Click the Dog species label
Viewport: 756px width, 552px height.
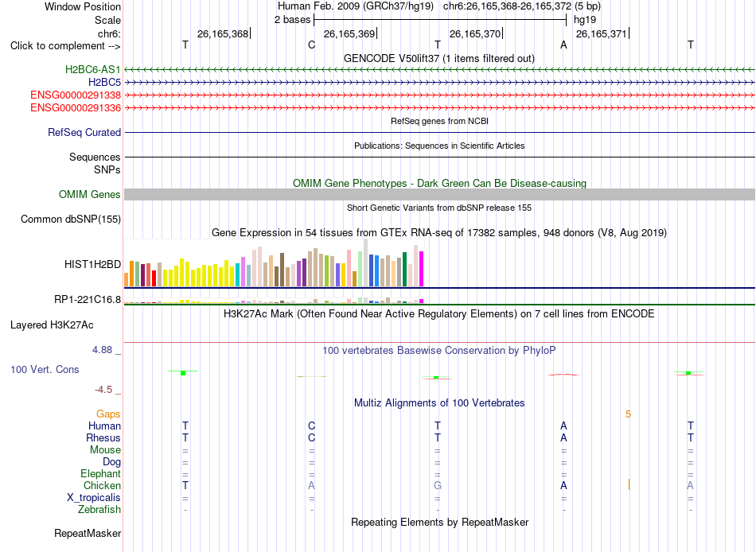tap(111, 462)
